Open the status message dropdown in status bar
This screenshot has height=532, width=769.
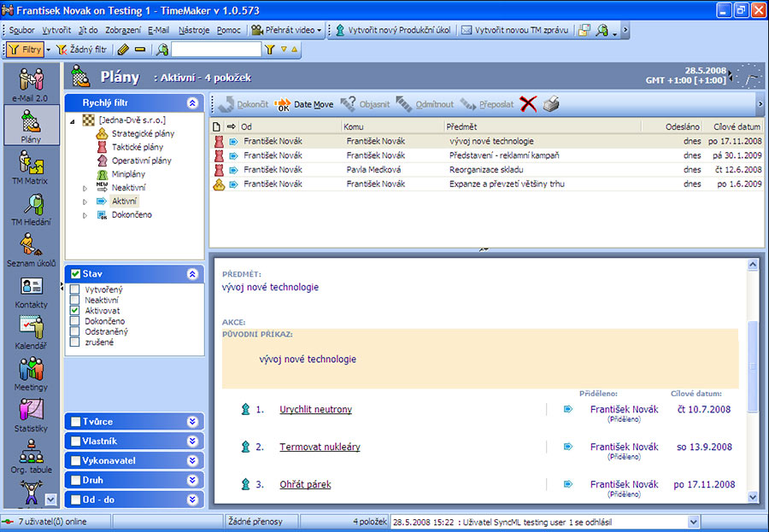pos(693,521)
